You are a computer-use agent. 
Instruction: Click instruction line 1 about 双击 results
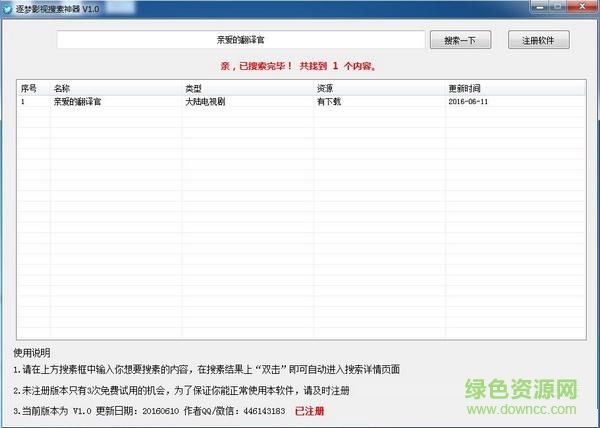point(207,369)
